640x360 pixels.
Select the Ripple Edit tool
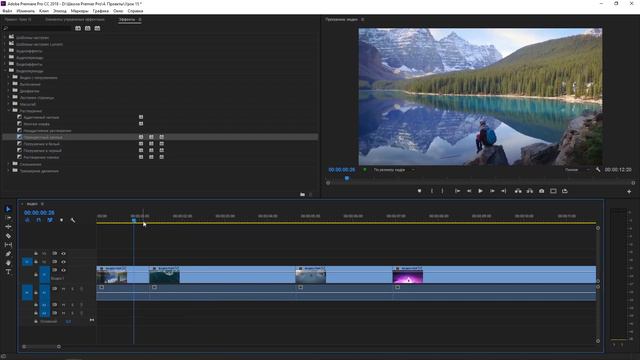tap(8, 227)
